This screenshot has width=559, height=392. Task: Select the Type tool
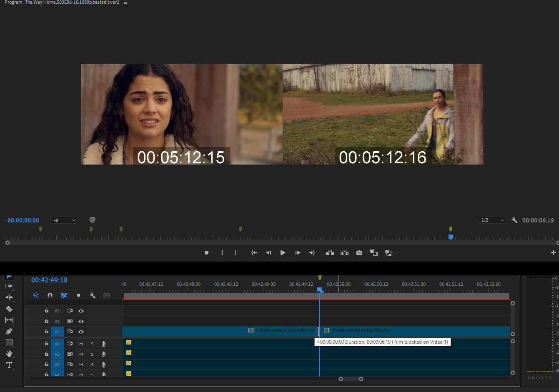9,365
